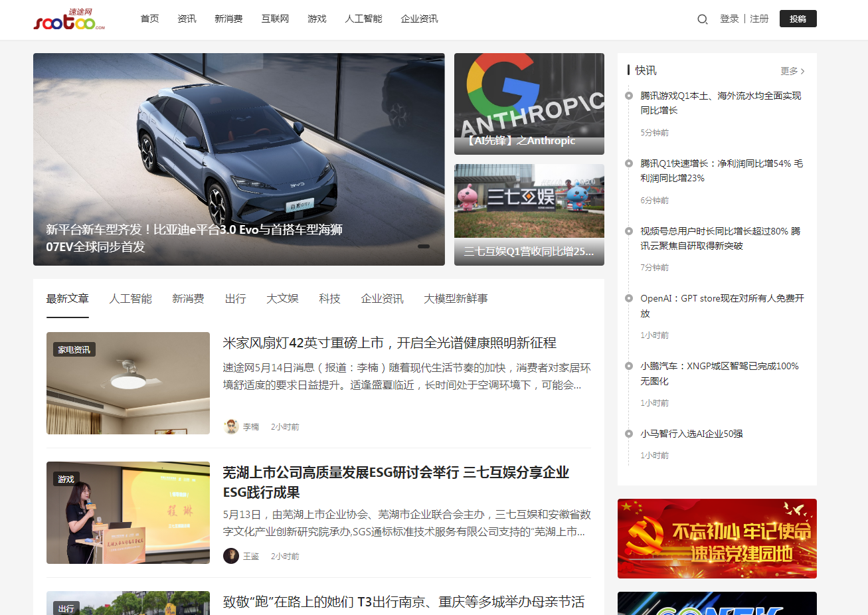Open the search magnifier icon

pos(702,19)
